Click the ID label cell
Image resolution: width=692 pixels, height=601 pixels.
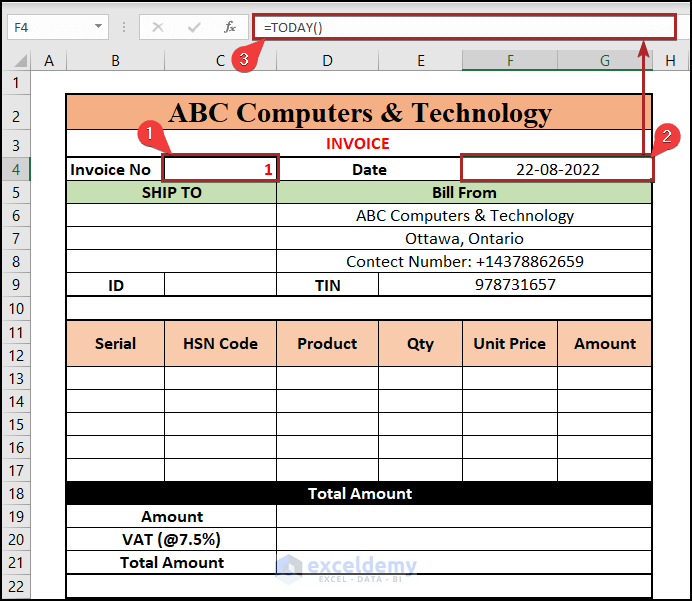(115, 285)
